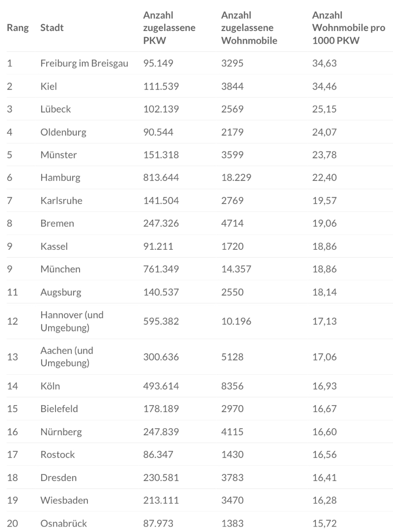The image size is (393, 532).
Task: Click the Stadt column header
Action: 52,28
